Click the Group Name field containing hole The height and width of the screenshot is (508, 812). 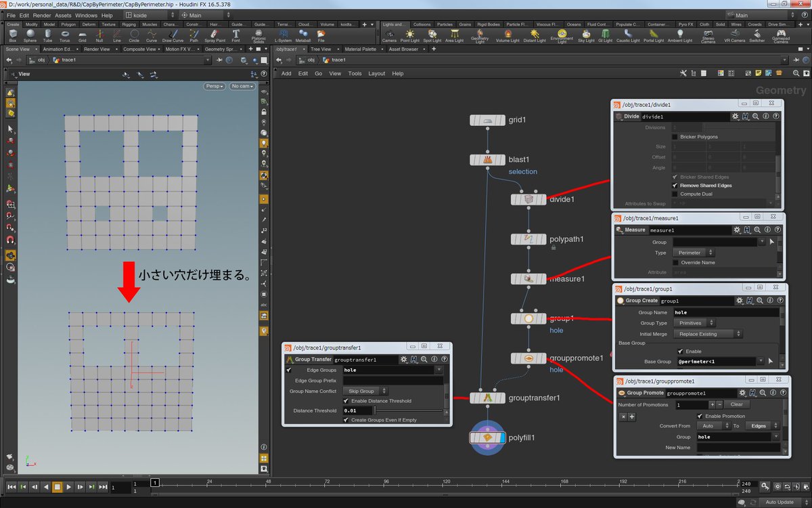727,312
